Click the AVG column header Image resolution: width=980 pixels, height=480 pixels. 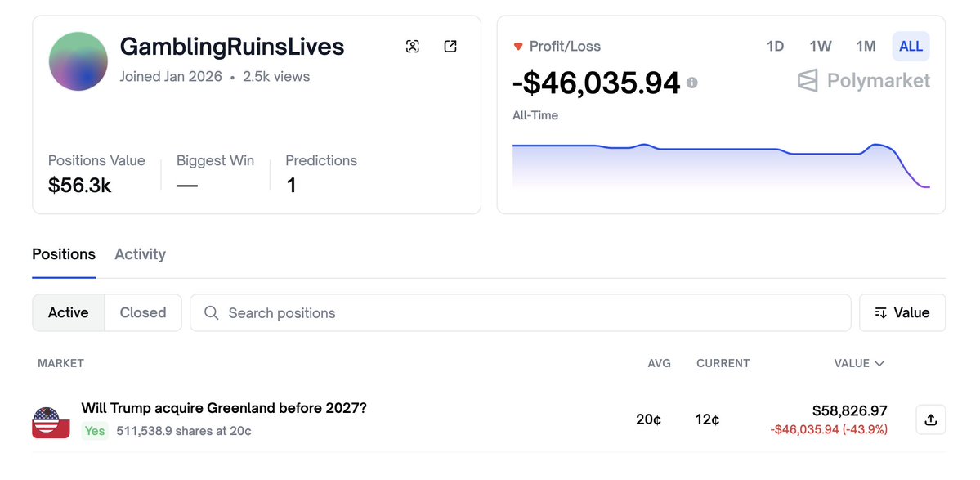point(659,363)
